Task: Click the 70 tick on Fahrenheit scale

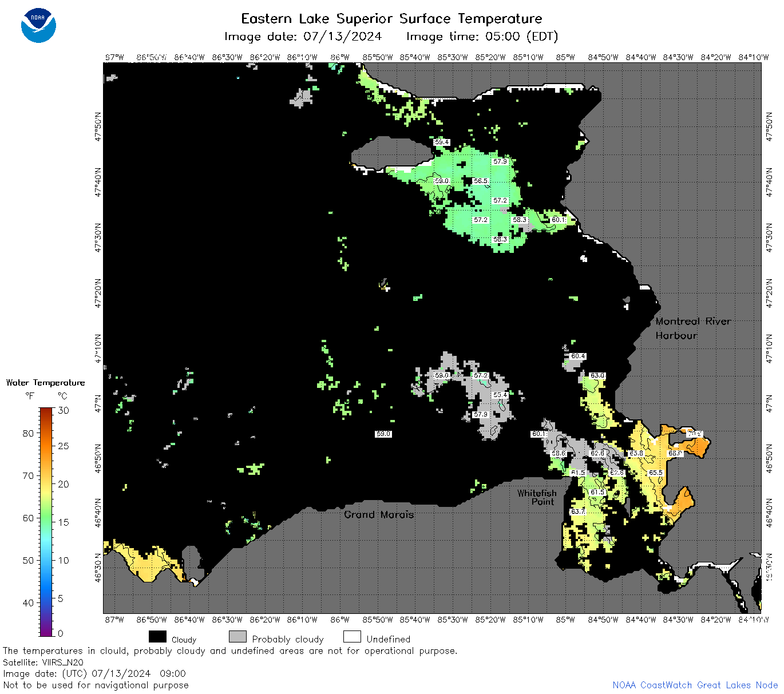Action: click(x=28, y=475)
